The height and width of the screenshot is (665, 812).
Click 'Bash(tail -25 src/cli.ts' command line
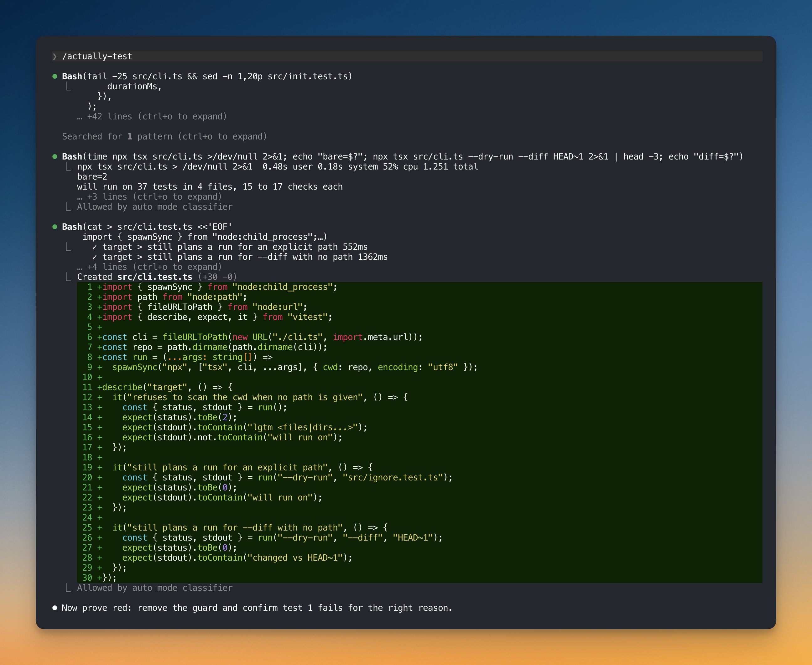pos(207,76)
